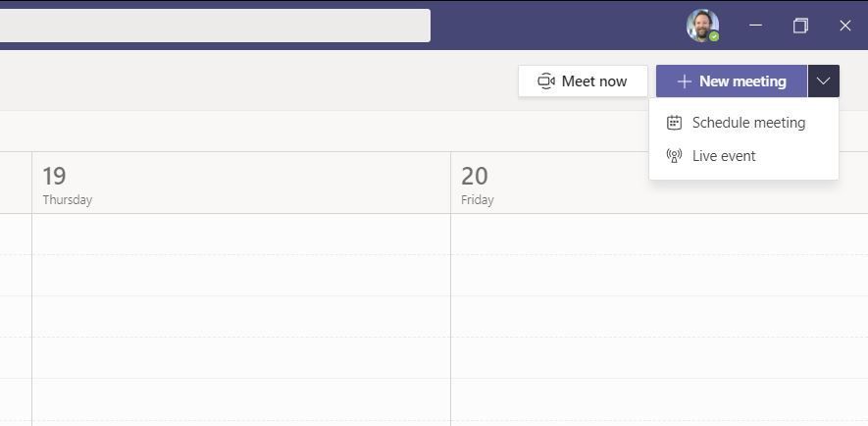Pick the third time slot under Thursday
The height and width of the screenshot is (426, 868).
pos(240,316)
